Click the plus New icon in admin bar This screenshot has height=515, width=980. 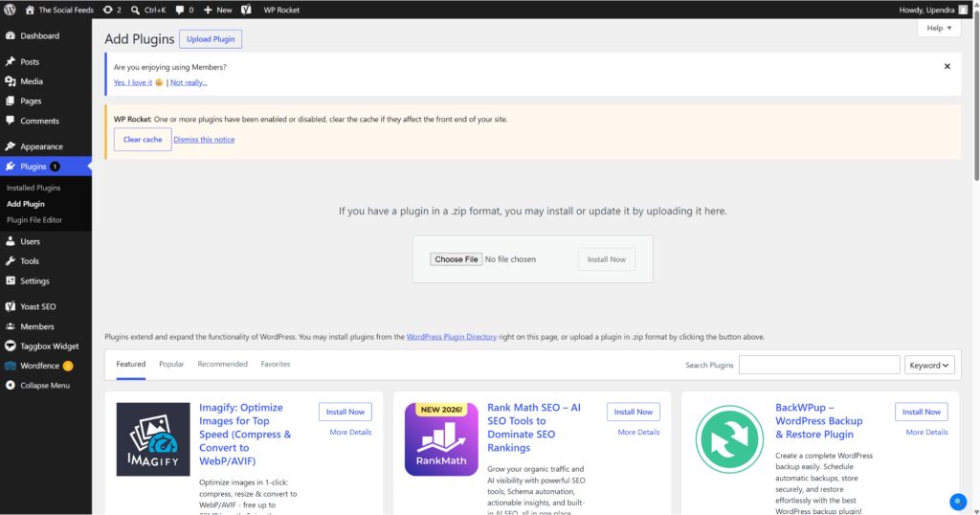click(x=208, y=10)
